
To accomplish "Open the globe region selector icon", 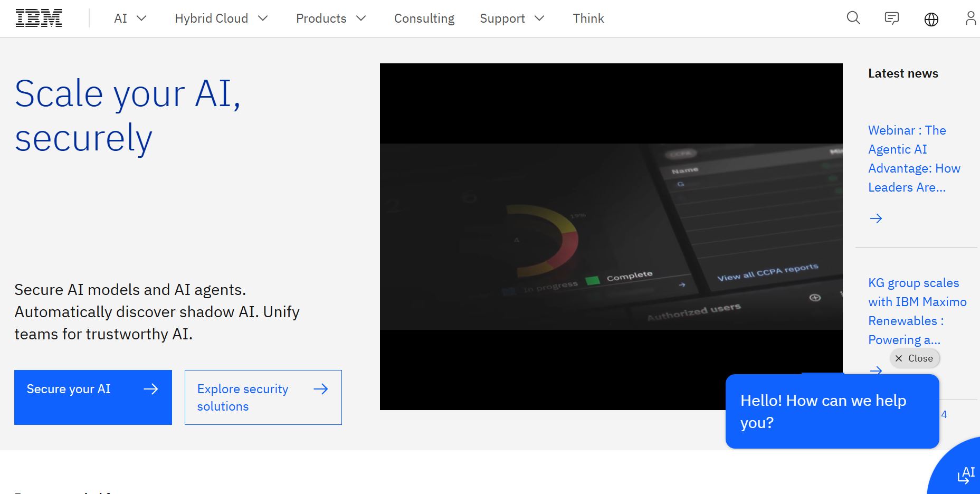I will point(931,19).
